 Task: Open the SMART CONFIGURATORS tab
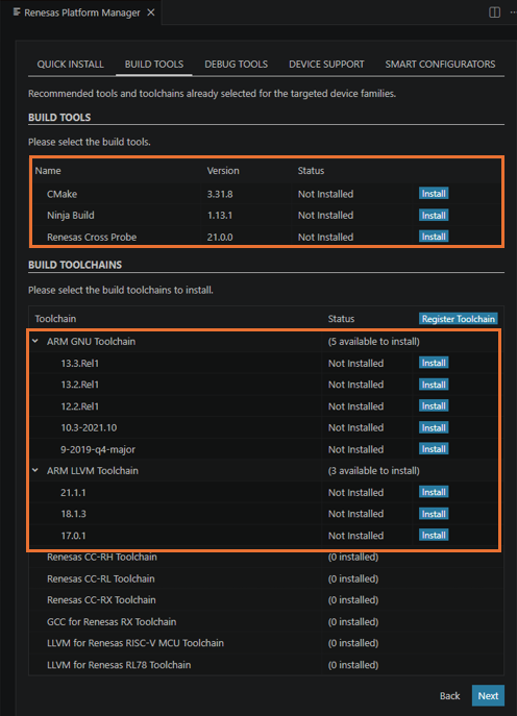(440, 64)
